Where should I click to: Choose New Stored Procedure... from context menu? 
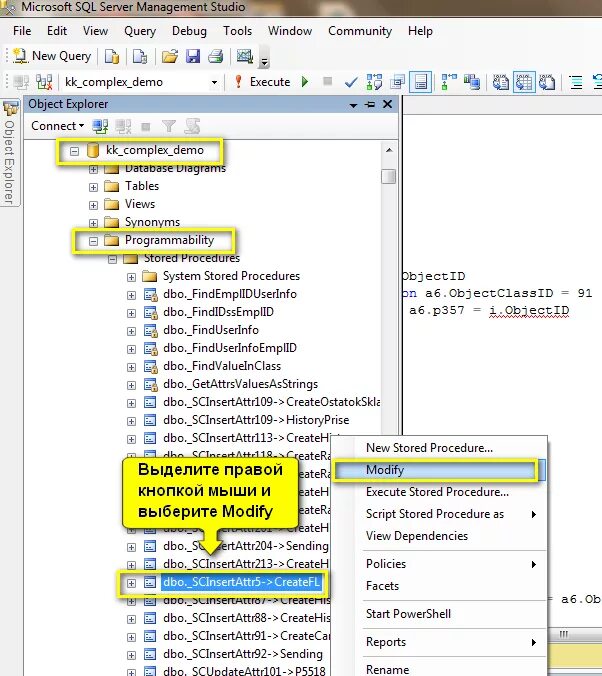pyautogui.click(x=429, y=448)
